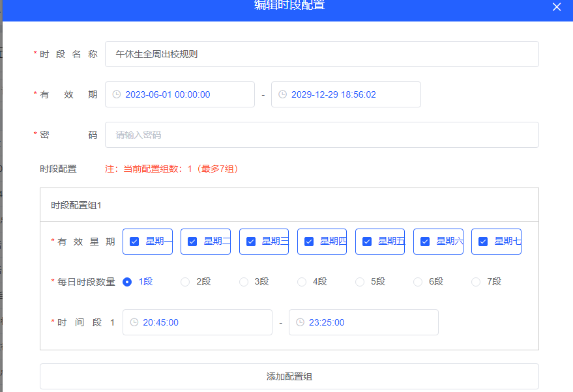The image size is (573, 392).
Task: Toggle the 星期二 weekday checkbox
Action: pos(192,242)
